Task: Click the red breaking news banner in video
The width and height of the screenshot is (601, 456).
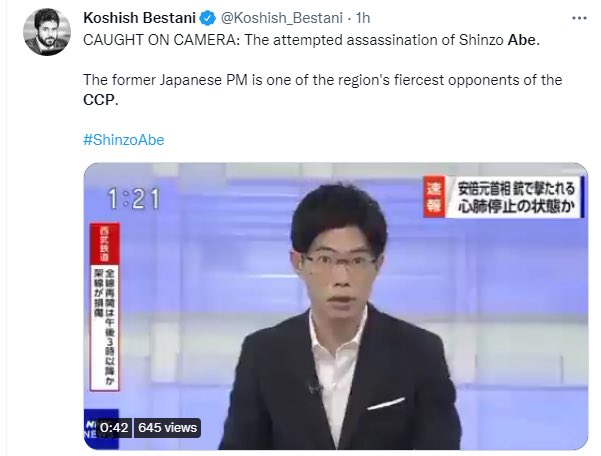Action: [x=435, y=197]
